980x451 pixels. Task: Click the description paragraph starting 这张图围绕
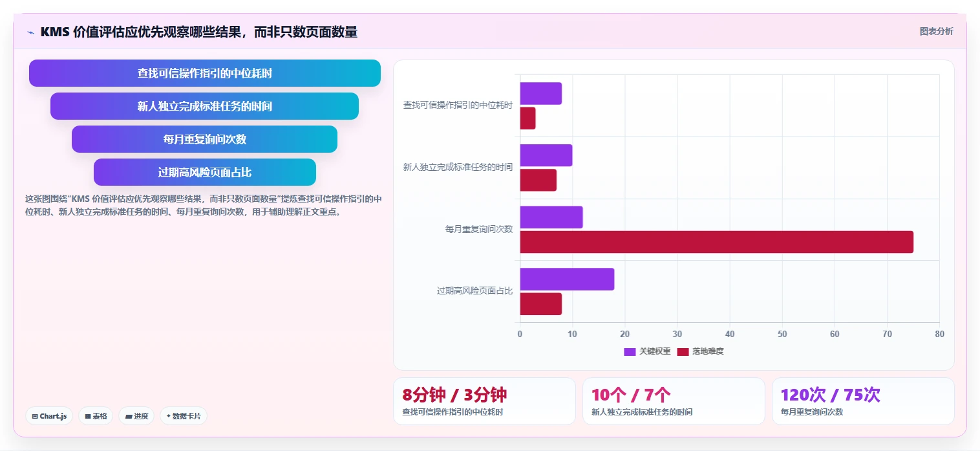click(203, 205)
